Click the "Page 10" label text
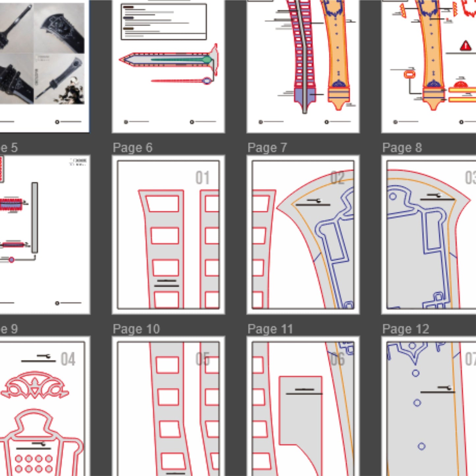Viewport: 476px width, 476px height. 136,329
